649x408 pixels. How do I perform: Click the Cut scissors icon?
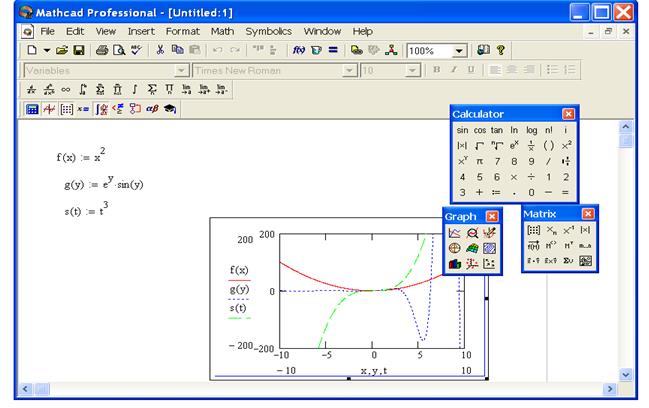tap(160, 50)
